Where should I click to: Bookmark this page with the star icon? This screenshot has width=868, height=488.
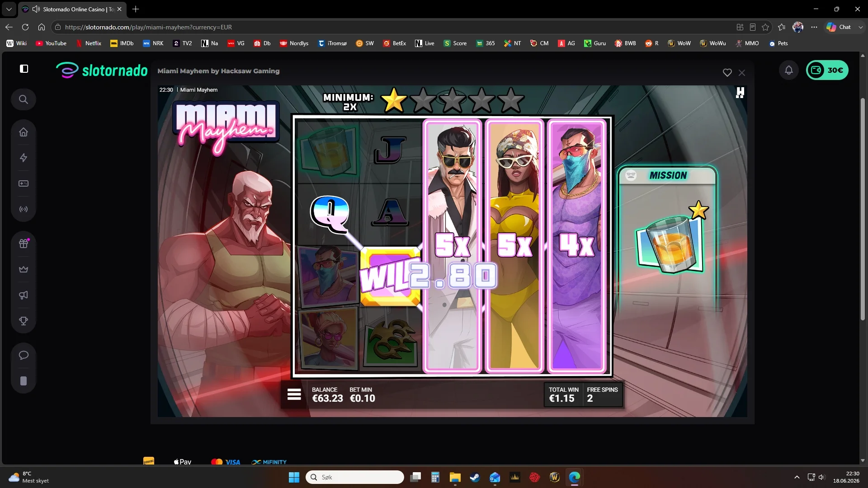pos(765,27)
